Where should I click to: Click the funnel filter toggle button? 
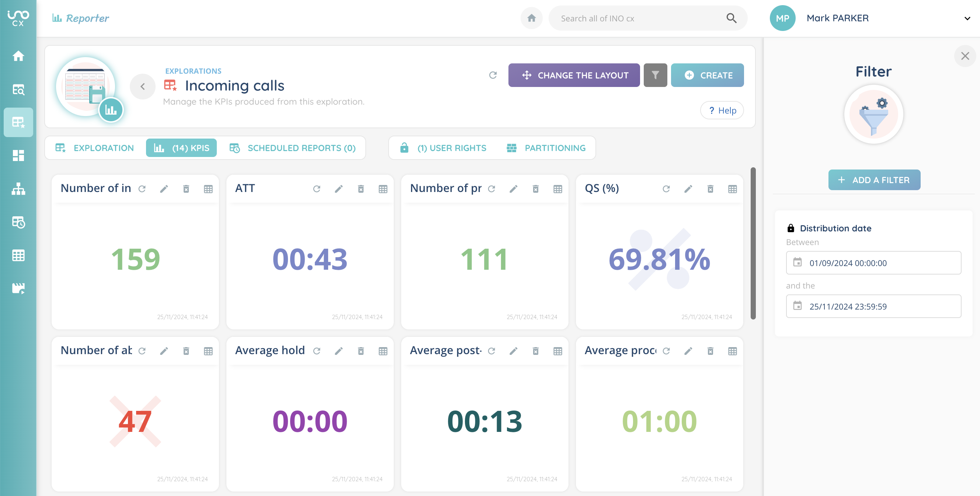click(655, 75)
